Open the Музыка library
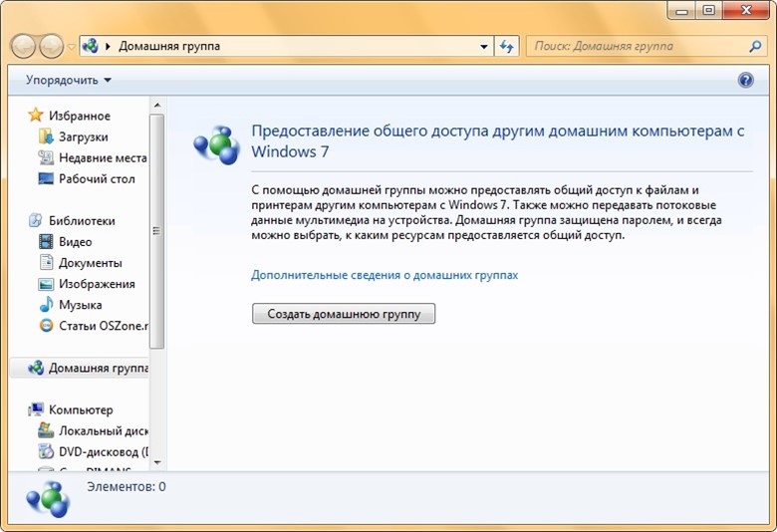777x532 pixels. [81, 305]
